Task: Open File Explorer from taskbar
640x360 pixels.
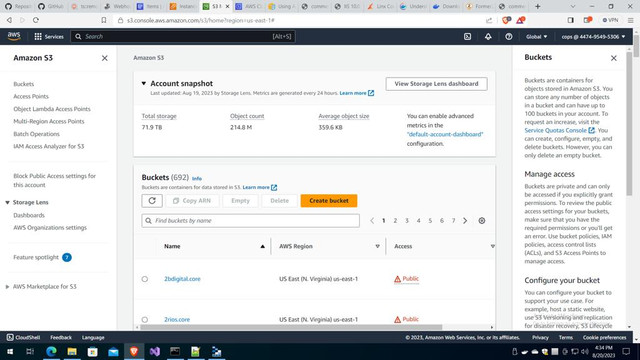Action: (x=72, y=351)
